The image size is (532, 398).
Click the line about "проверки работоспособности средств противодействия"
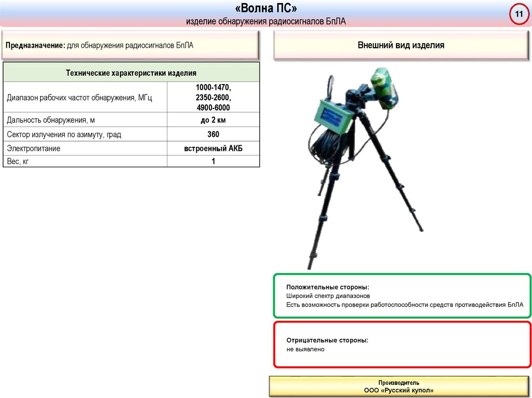[405, 305]
